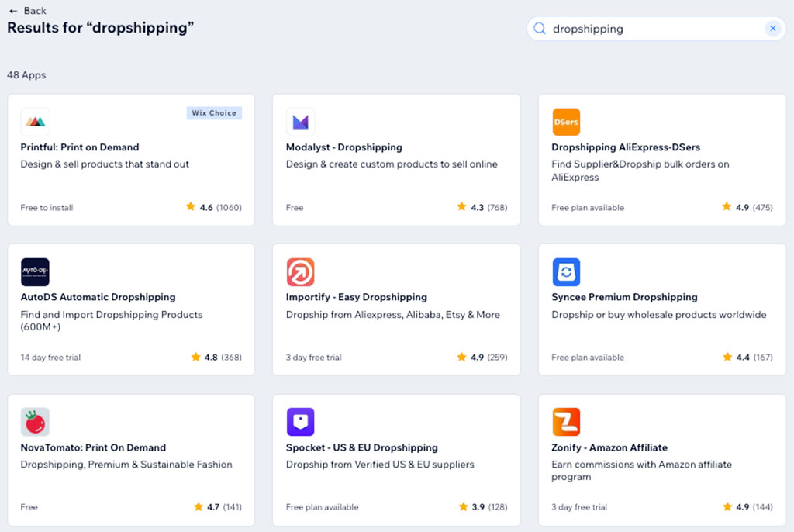Click Importify's '3 day free trial' label

(x=313, y=358)
